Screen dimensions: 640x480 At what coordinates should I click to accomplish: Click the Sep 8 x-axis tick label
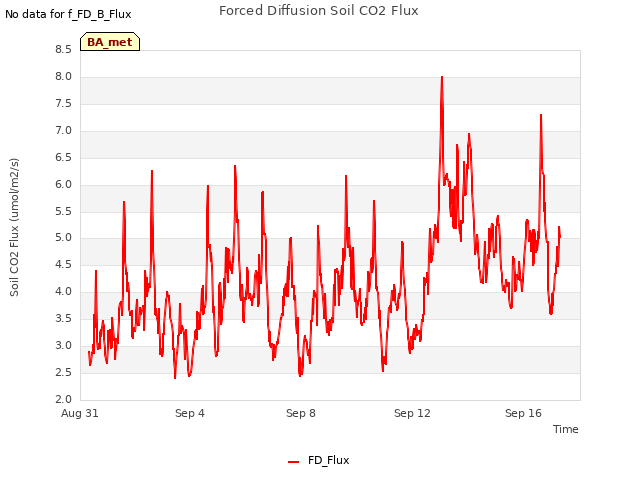coord(301,413)
